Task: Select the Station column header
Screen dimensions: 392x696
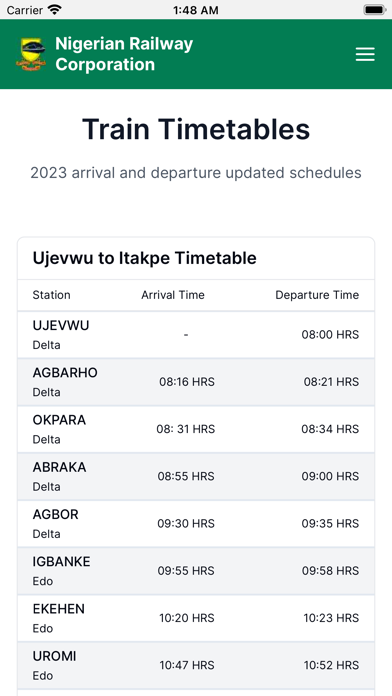Action: pyautogui.click(x=51, y=295)
